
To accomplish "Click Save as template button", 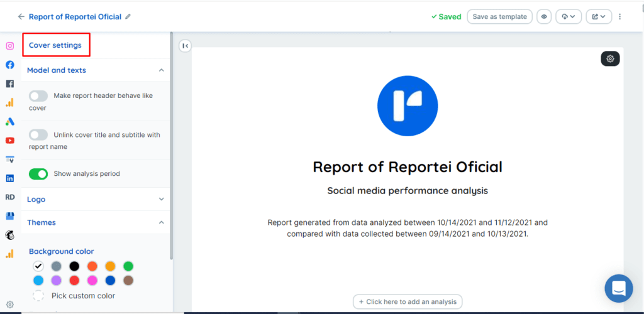I will tap(499, 17).
